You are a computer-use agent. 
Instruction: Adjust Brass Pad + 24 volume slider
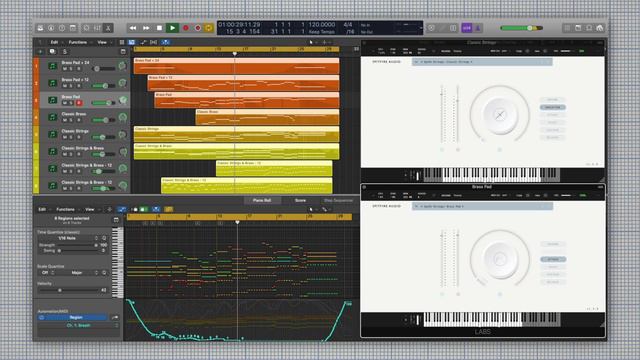pyautogui.click(x=103, y=69)
